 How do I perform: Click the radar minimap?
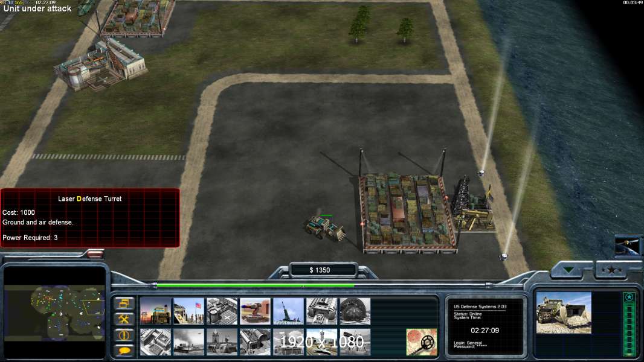point(54,313)
